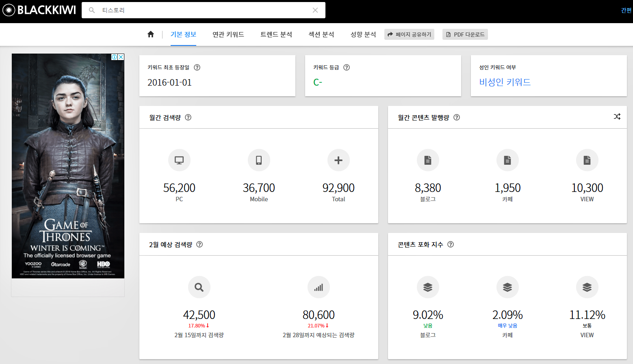Click the document icon above 8,380 블로그
The height and width of the screenshot is (364, 633).
[x=428, y=160]
